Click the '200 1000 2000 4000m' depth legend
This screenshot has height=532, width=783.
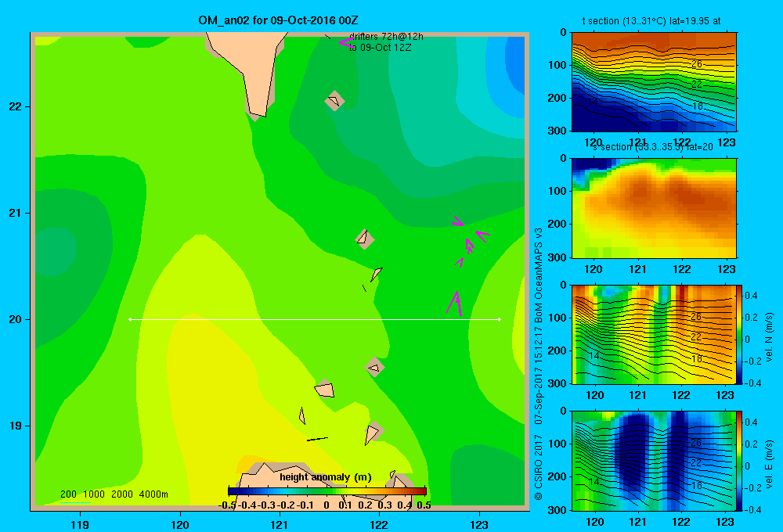point(114,494)
